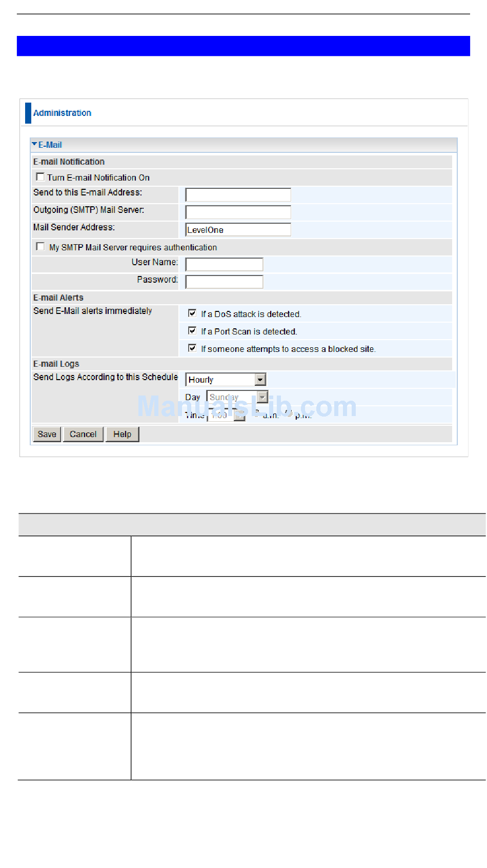The image size is (487, 868).
Task: Open the Day dropdown showing Sunday
Action: (262, 397)
